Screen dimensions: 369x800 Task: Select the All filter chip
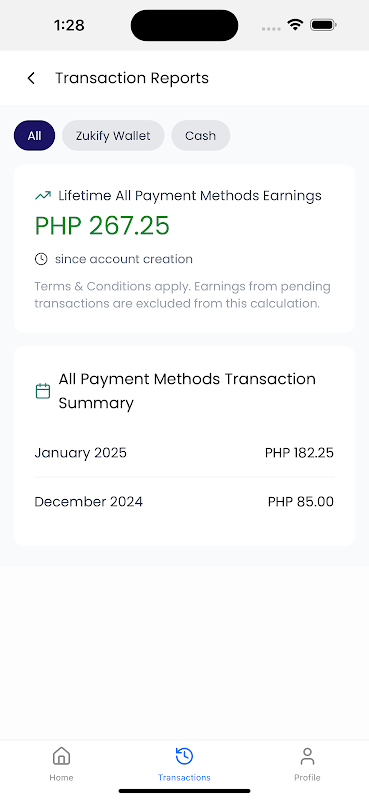click(34, 136)
